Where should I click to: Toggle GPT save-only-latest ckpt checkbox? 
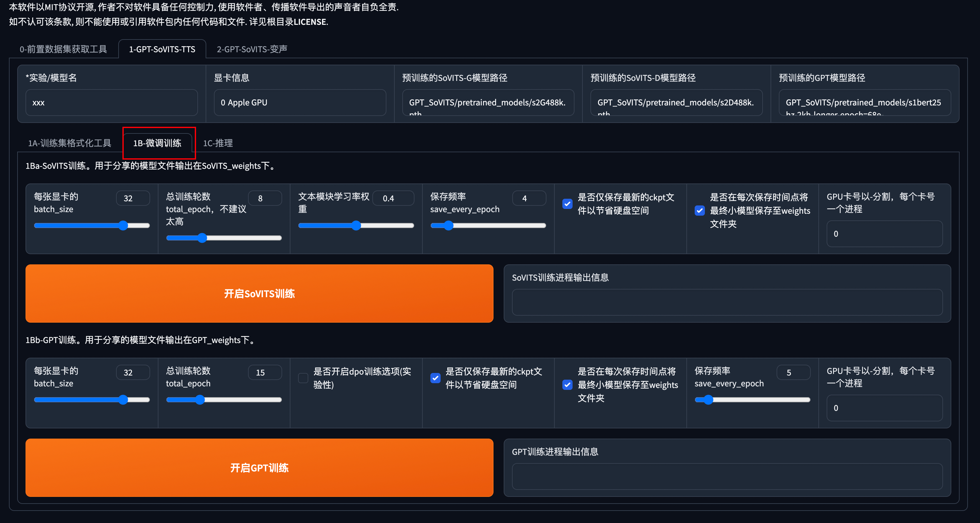[435, 378]
